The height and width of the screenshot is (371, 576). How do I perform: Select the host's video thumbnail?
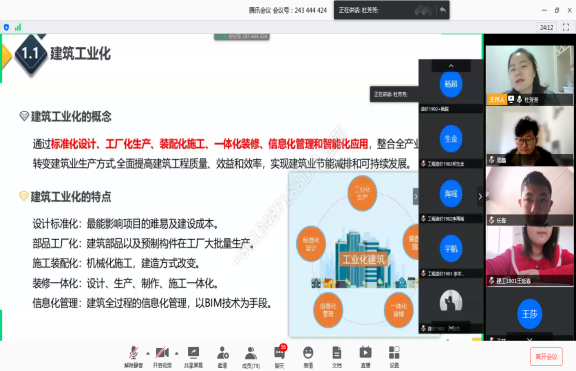click(x=530, y=75)
